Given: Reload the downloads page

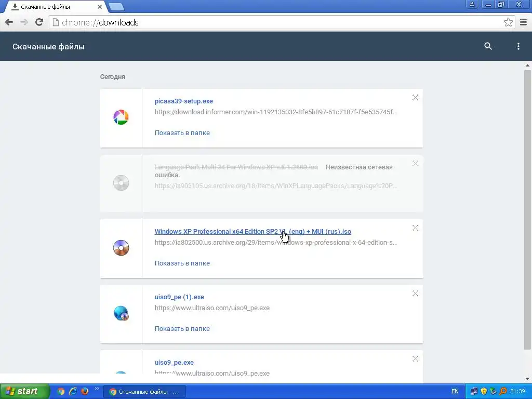Looking at the screenshot, I should click(x=39, y=22).
